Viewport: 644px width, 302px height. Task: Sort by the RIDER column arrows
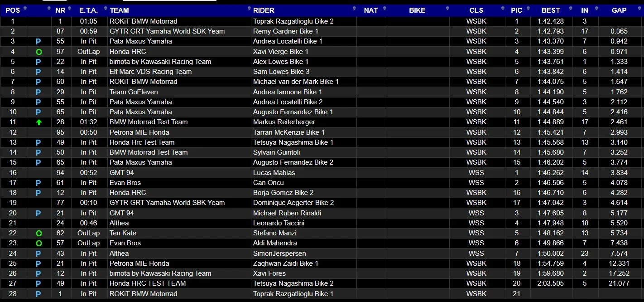click(x=354, y=9)
